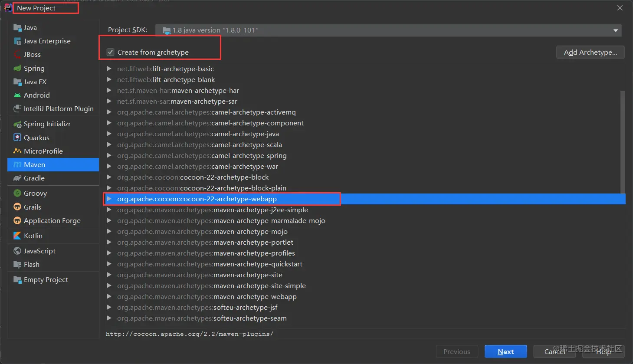Click the Maven icon in sidebar
Image resolution: width=633 pixels, height=364 pixels.
click(17, 165)
